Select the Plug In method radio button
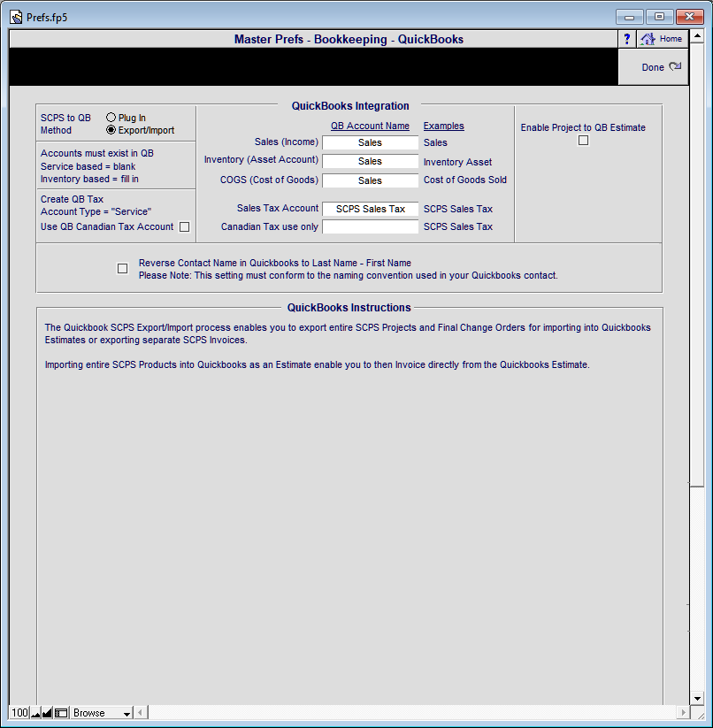The image size is (713, 728). click(x=111, y=118)
